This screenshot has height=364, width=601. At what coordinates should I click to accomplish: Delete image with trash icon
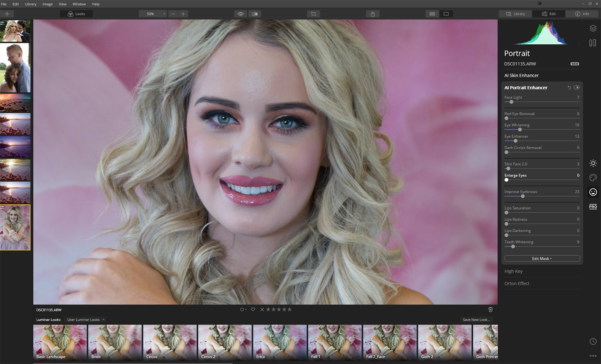click(x=490, y=310)
